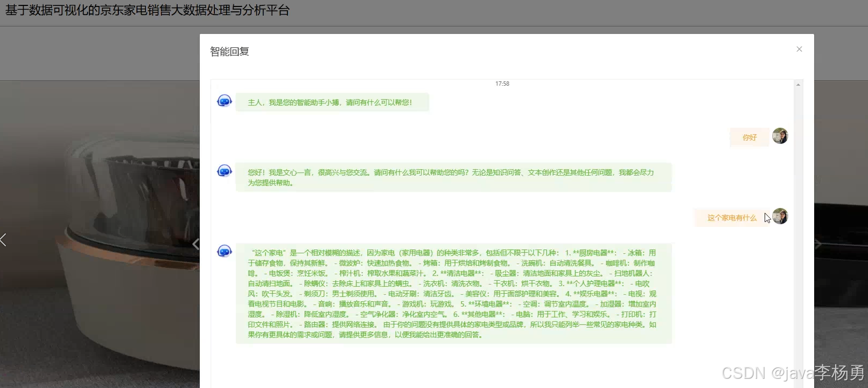Click the 智能回复 dialog title
The image size is (868, 388).
pos(229,52)
